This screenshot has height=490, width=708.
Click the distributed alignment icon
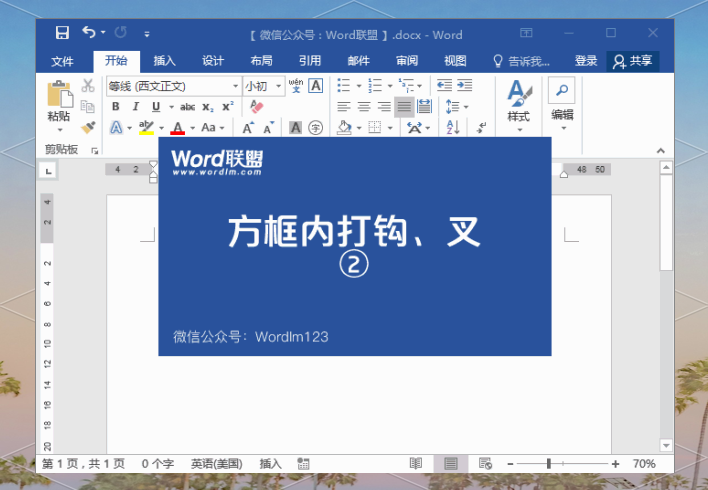click(424, 107)
